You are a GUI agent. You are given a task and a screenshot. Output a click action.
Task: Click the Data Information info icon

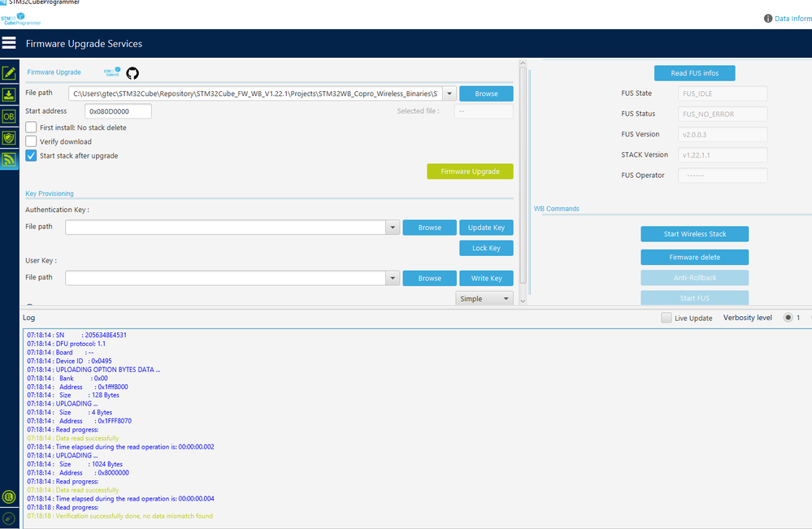(768, 18)
